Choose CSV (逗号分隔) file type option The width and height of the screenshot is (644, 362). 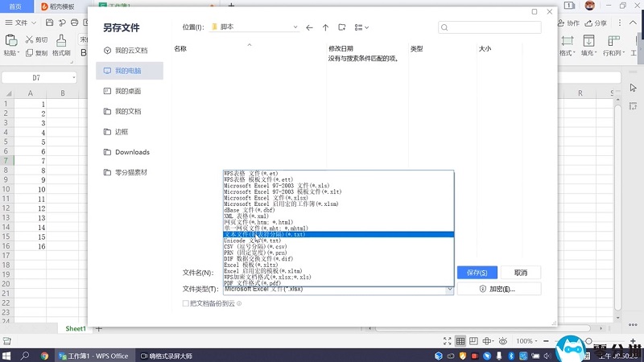click(x=256, y=247)
